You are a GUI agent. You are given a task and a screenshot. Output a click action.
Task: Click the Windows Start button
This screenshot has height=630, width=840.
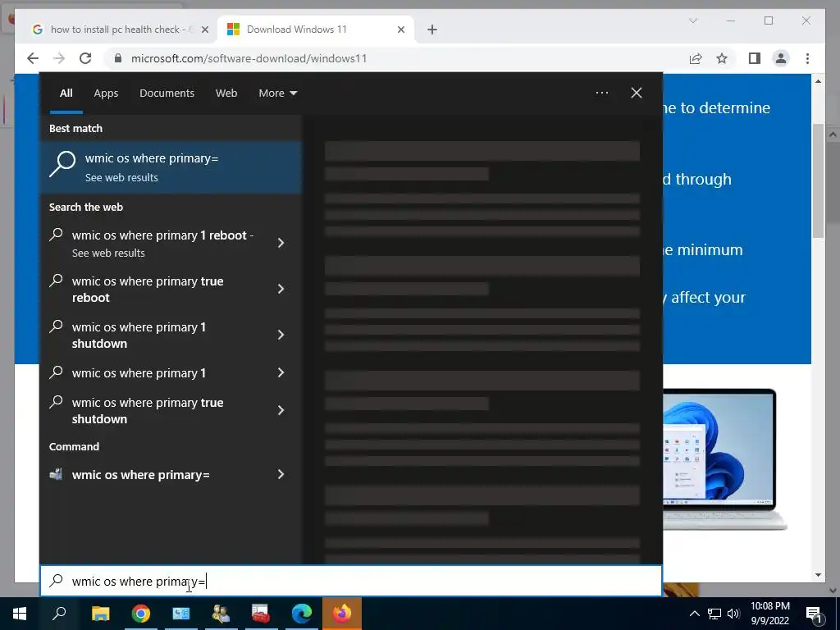coord(20,614)
